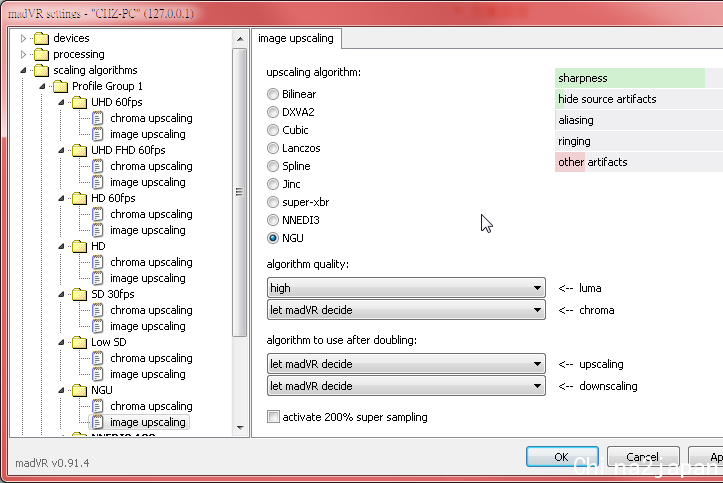Viewport: 723px width, 483px height.
Task: Select the super-xbr radio button
Action: point(273,202)
